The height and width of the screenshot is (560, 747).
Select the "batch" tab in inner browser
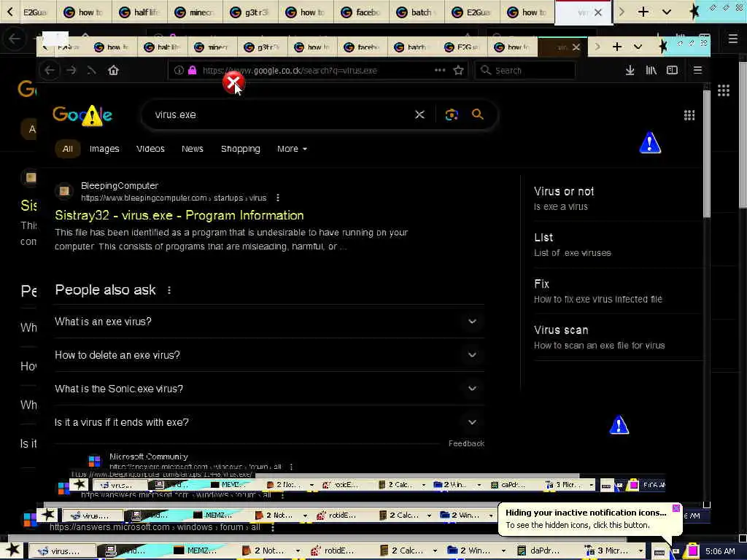[x=413, y=47]
